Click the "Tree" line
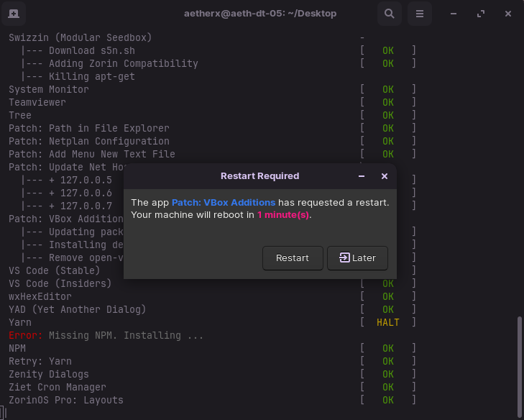 pyautogui.click(x=20, y=115)
